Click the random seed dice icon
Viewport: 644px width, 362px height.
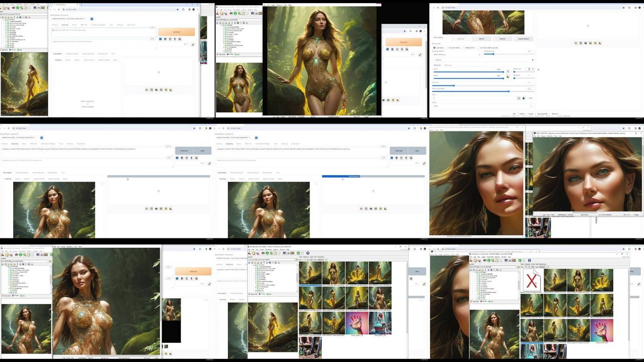[519, 98]
